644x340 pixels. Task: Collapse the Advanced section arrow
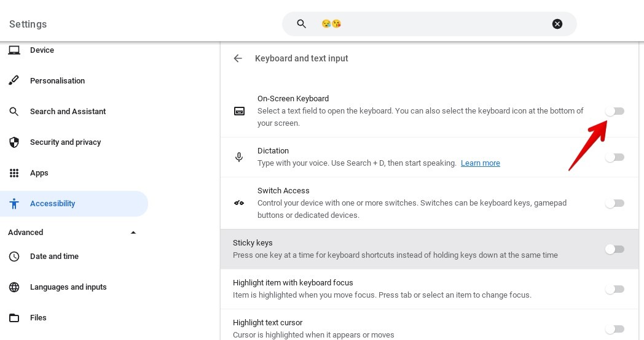[x=133, y=233]
